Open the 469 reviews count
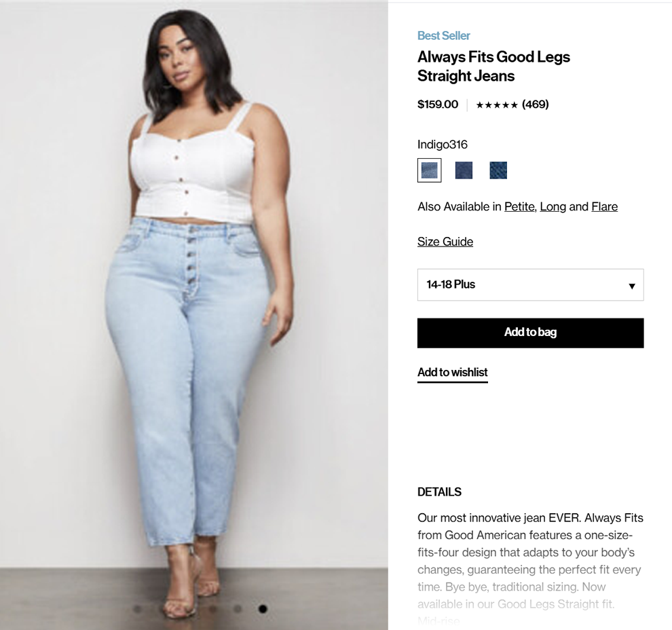 [536, 104]
